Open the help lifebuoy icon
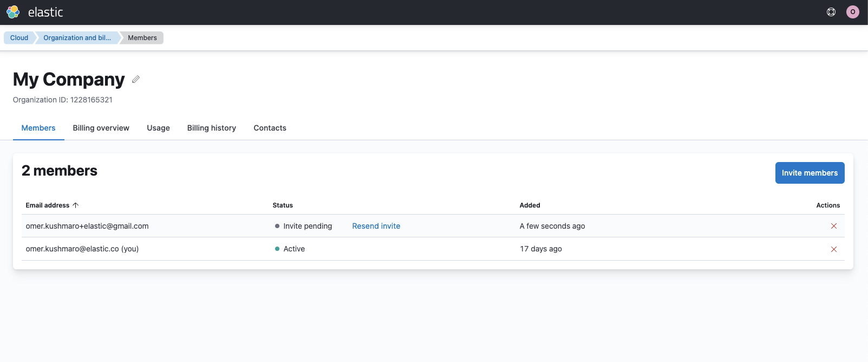Viewport: 868px width, 362px height. click(x=831, y=12)
